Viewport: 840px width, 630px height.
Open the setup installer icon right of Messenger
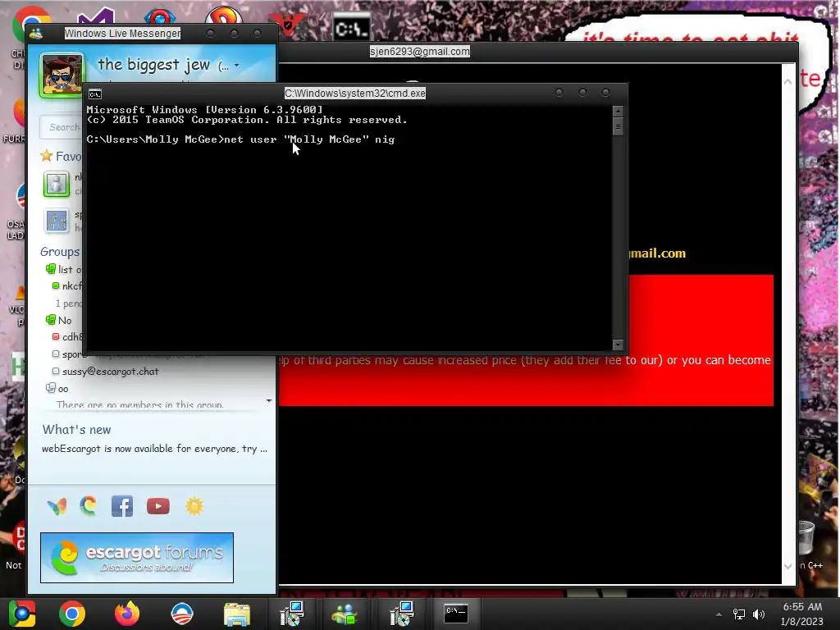point(401,614)
